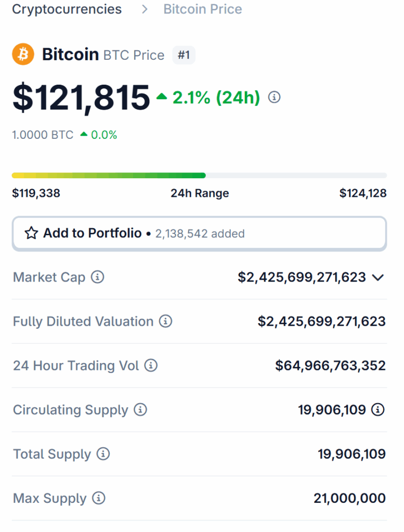The image size is (404, 532).
Task: Click the 24 Hour Trading Vol info icon
Action: (x=151, y=366)
